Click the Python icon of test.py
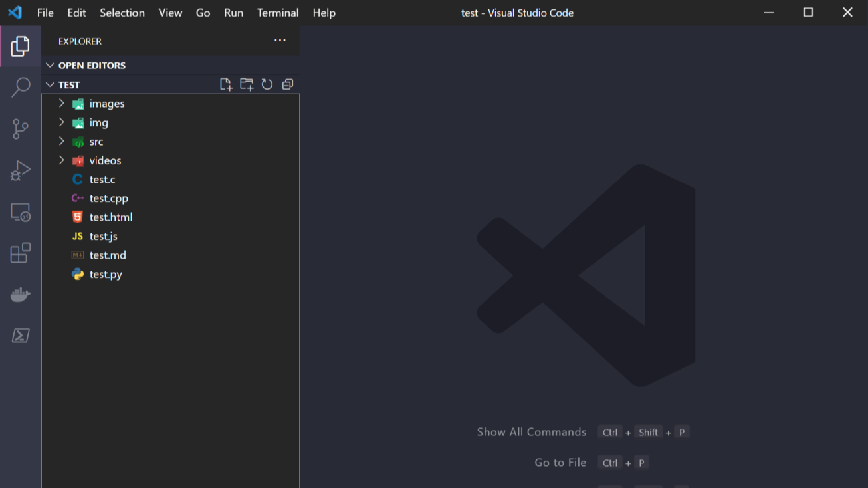Viewport: 868px width, 488px height. click(x=78, y=274)
